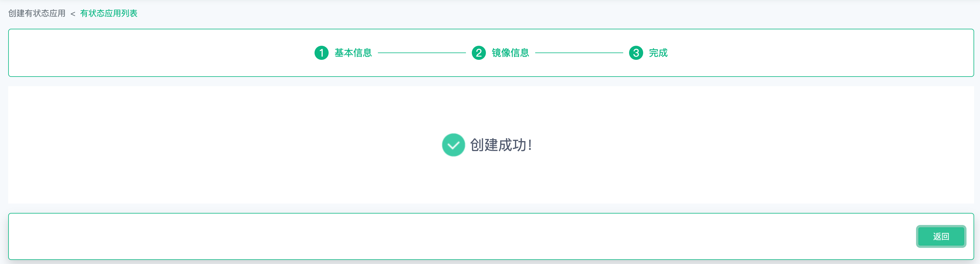Select the 镜像信息 step label
Image resolution: width=980 pixels, height=264 pixels.
tap(510, 53)
